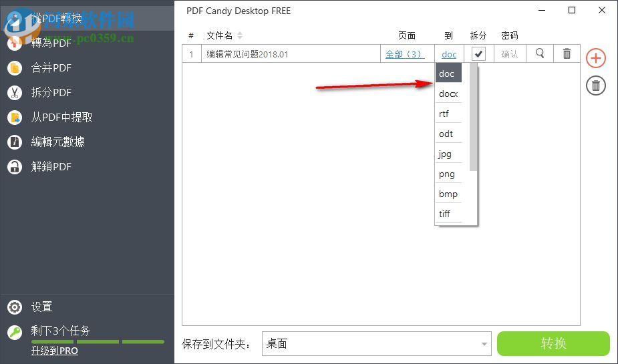The image size is (618, 364).
Task: Click the green key icon beside 剩下3个任务
Action: (15, 333)
